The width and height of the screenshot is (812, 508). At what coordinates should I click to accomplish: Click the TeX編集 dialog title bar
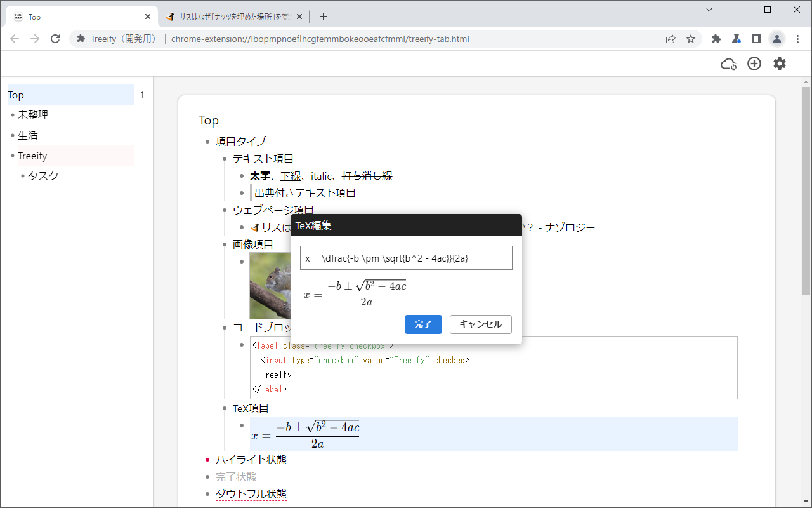[406, 225]
